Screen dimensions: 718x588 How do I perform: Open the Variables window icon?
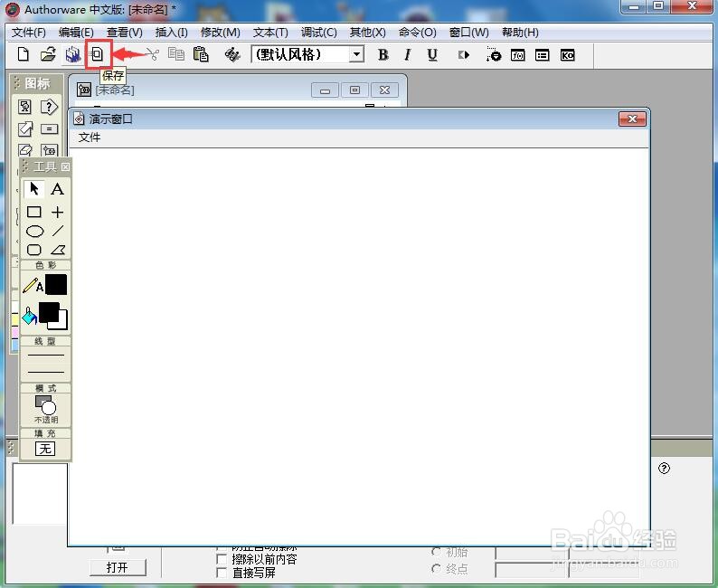[x=543, y=55]
